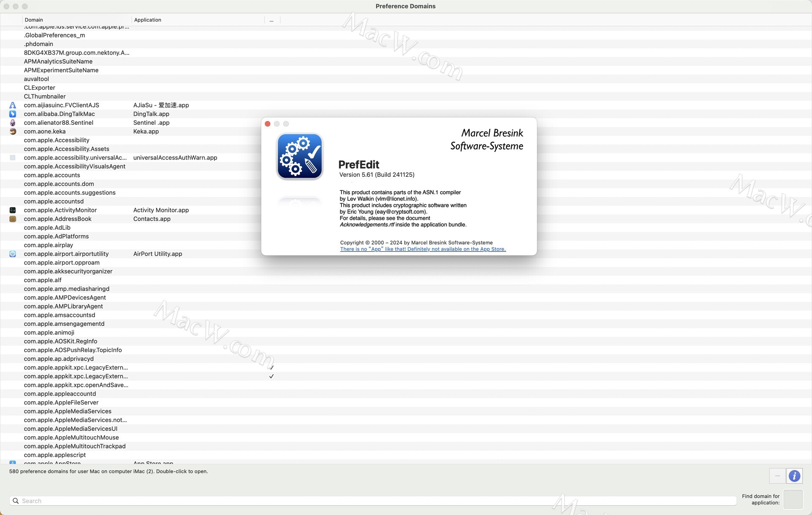
Task: Click the PrefEdit gears icon in About window
Action: (300, 156)
